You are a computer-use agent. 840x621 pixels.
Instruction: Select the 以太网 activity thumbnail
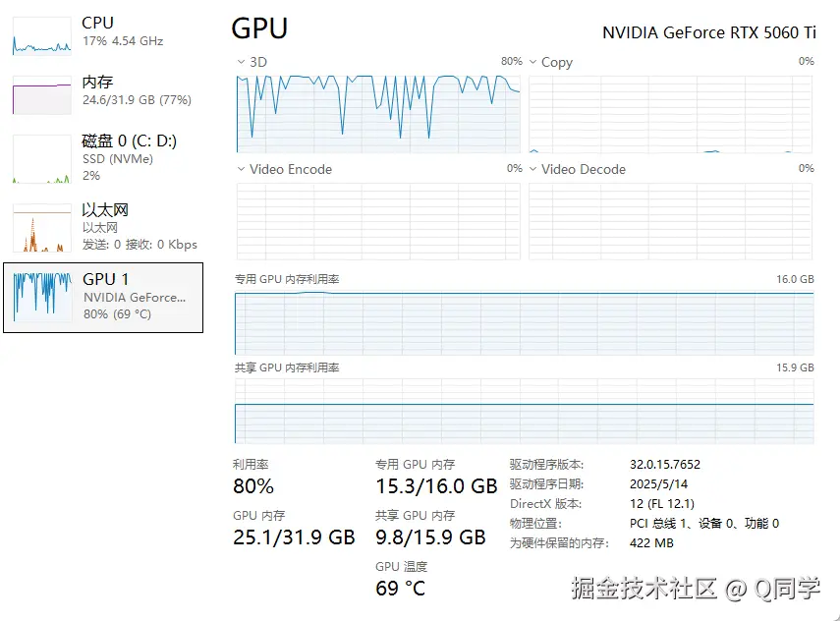click(42, 228)
